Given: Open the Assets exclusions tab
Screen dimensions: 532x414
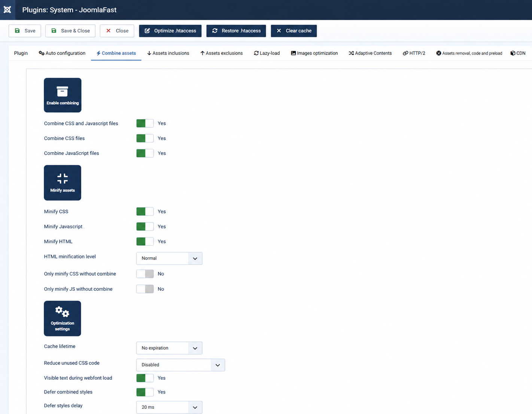Looking at the screenshot, I should point(222,53).
